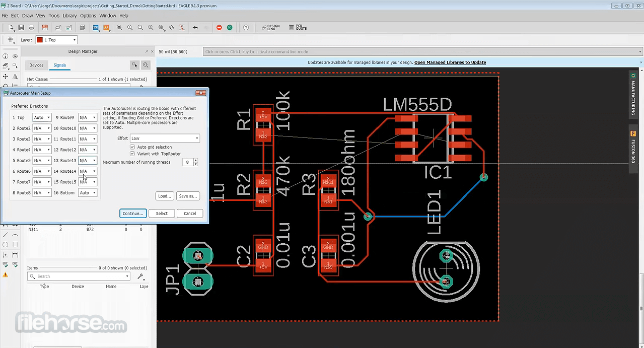Open the 1 Top direction dropdown

[42, 117]
